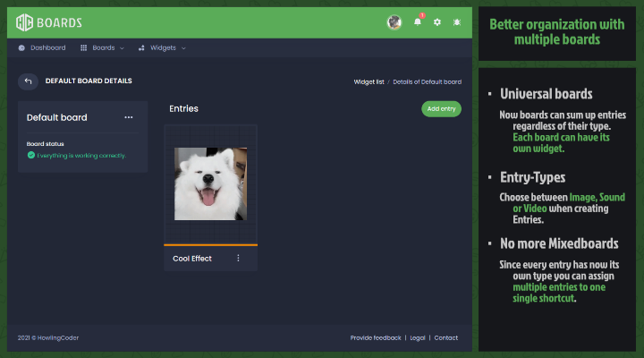Open settings via the gear icon
The width and height of the screenshot is (644, 358).
click(437, 22)
